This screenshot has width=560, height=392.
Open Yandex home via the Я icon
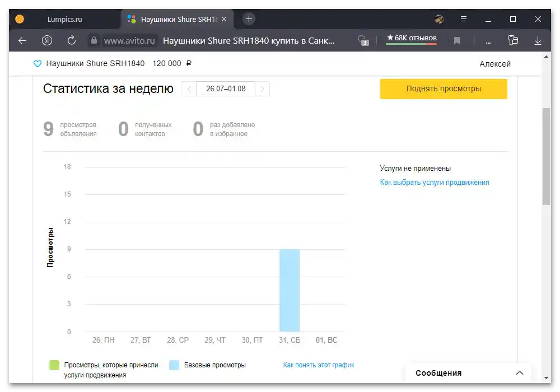coord(47,41)
